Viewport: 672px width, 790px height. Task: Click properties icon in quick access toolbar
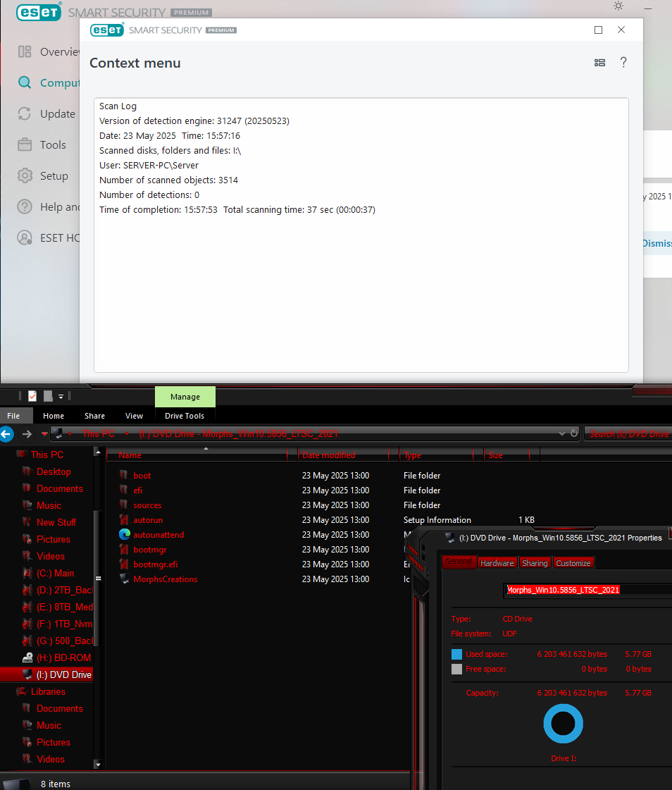(x=32, y=397)
